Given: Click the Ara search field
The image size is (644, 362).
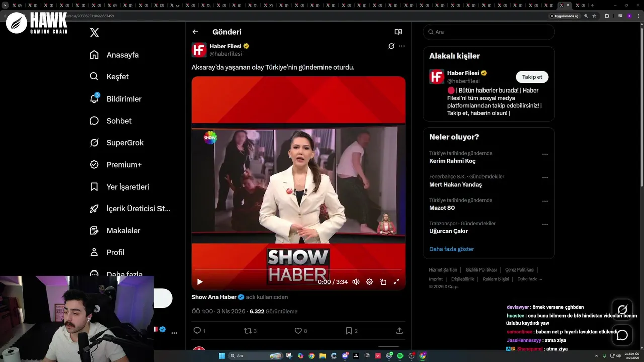Looking at the screenshot, I should [x=489, y=32].
